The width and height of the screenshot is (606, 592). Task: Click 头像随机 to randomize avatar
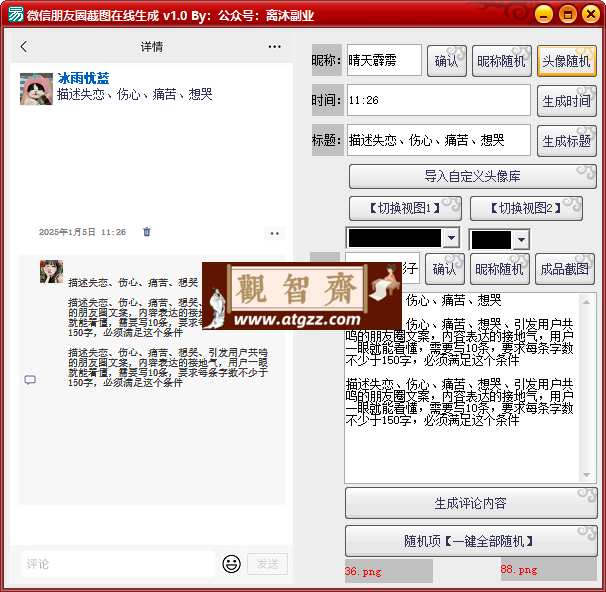pyautogui.click(x=567, y=61)
